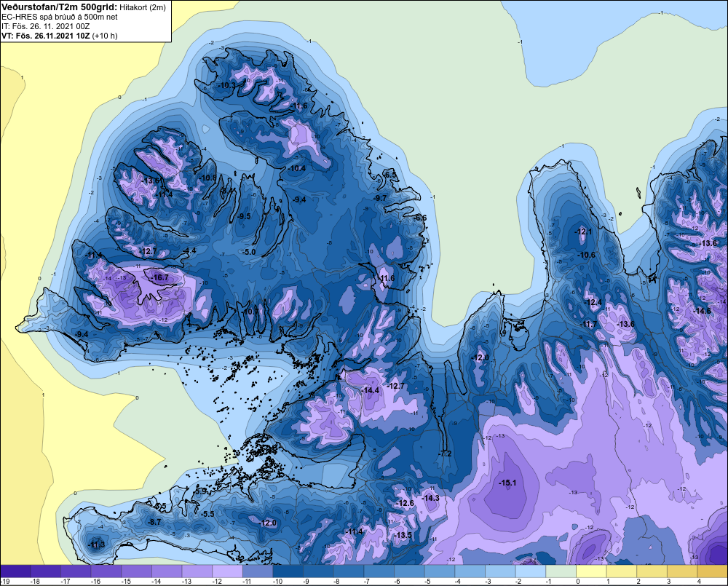
Task: Click the legend swatch between 3 and 4
Action: [x=681, y=571]
